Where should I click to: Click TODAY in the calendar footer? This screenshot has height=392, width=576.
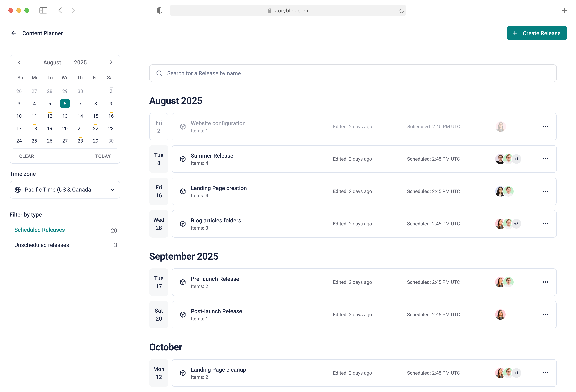click(x=103, y=156)
